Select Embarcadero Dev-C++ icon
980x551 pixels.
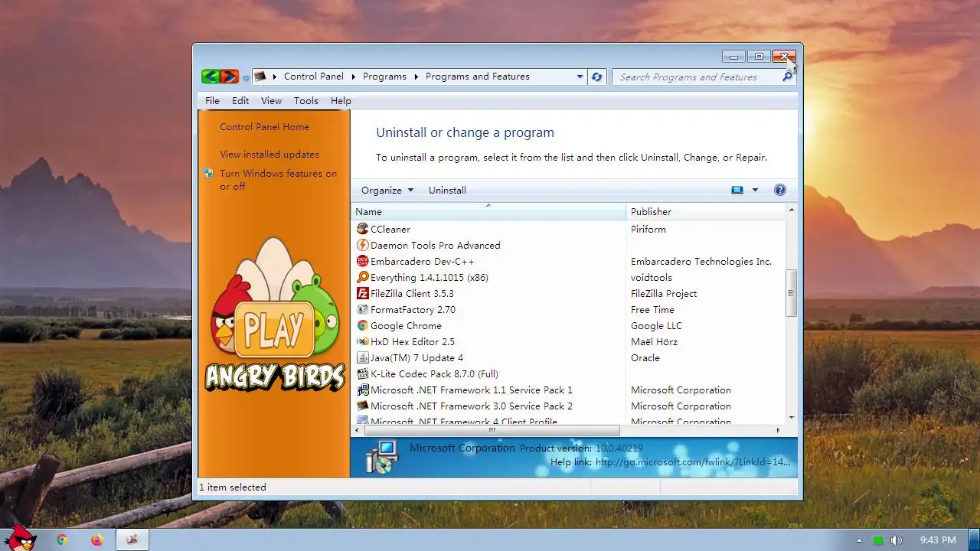pos(363,261)
